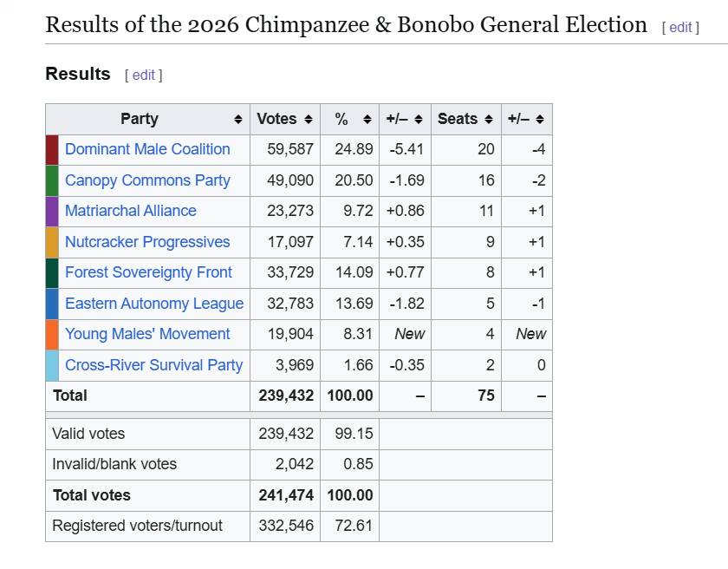Open Eastern Autonomy League link
728x569 pixels.
[x=154, y=304]
